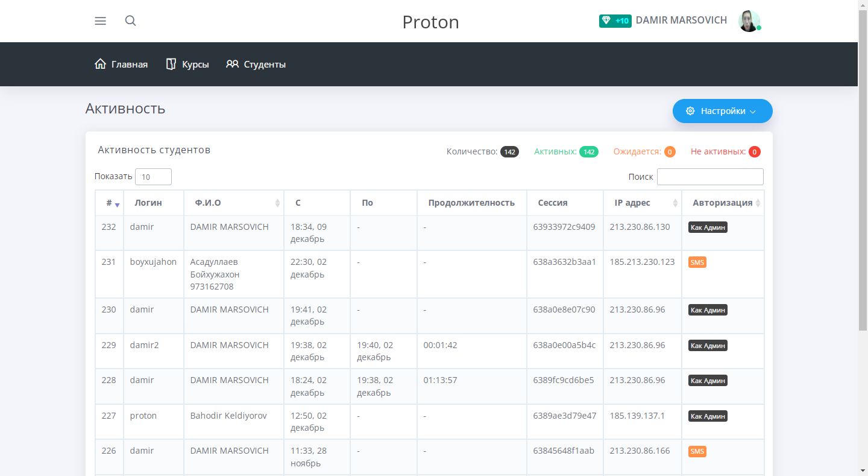Click the green diamond +10 badge
Viewport: 868px width, 476px height.
click(615, 21)
